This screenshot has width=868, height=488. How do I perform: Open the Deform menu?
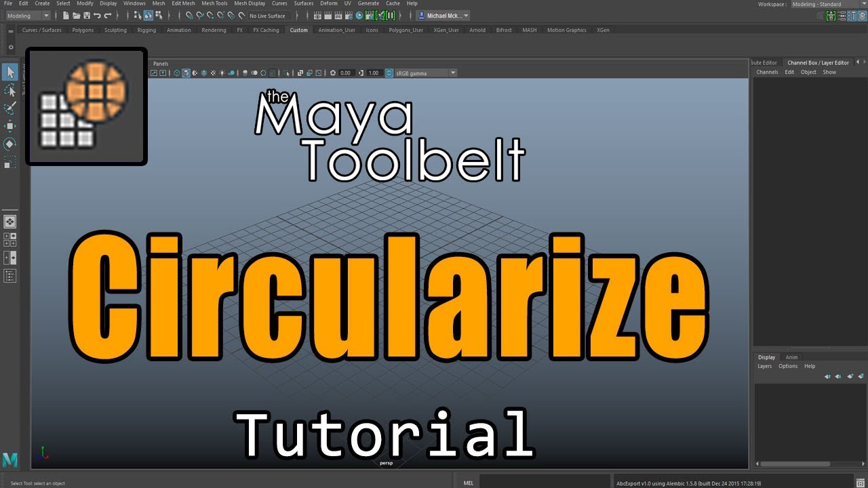pos(329,3)
